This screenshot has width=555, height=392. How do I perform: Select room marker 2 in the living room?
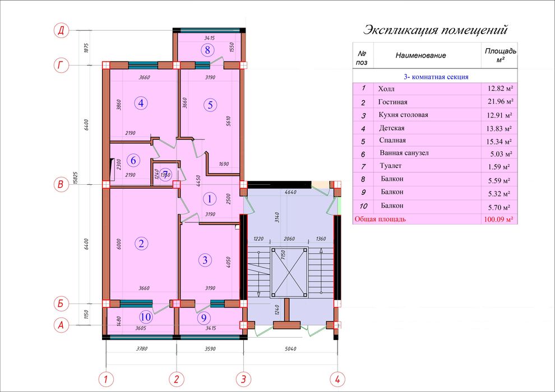(x=142, y=243)
